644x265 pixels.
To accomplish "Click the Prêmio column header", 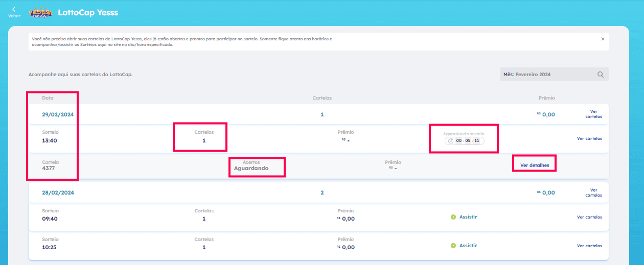I will tap(546, 98).
